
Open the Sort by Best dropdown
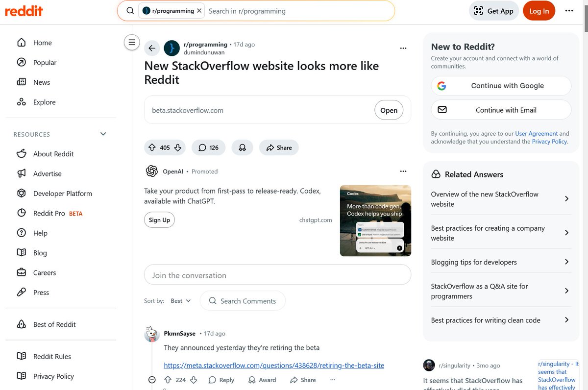181,301
